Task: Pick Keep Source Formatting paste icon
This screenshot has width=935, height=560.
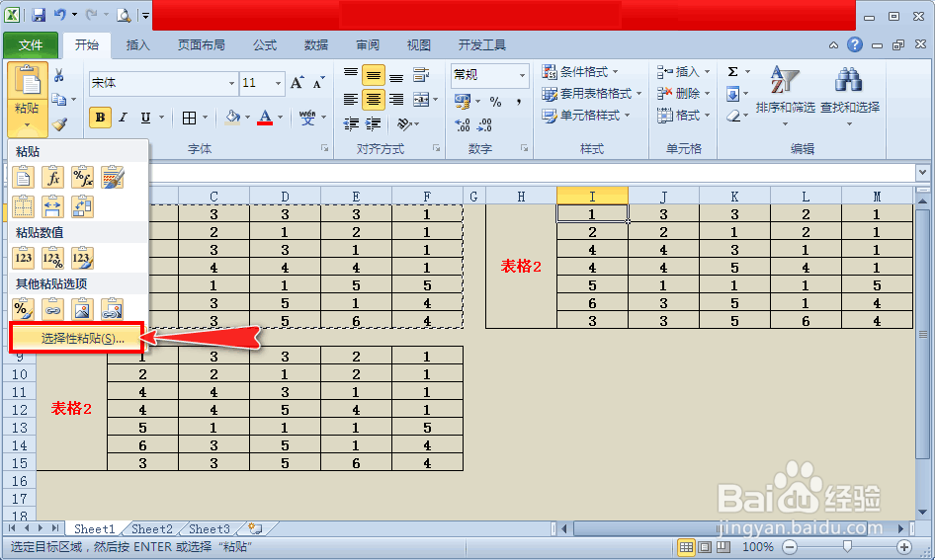Action: pos(112,178)
